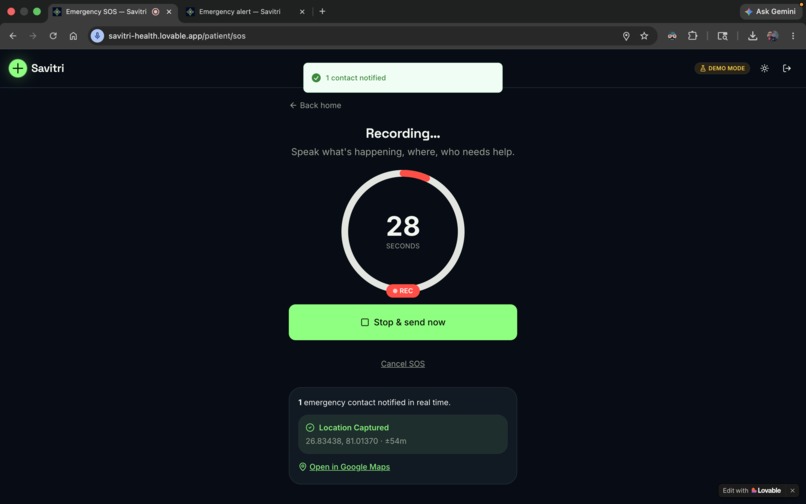Viewport: 806px width, 504px height.
Task: Click the profile avatar icon
Action: tap(772, 36)
